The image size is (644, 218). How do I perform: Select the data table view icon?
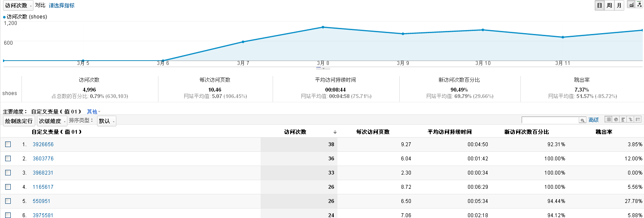(608, 120)
